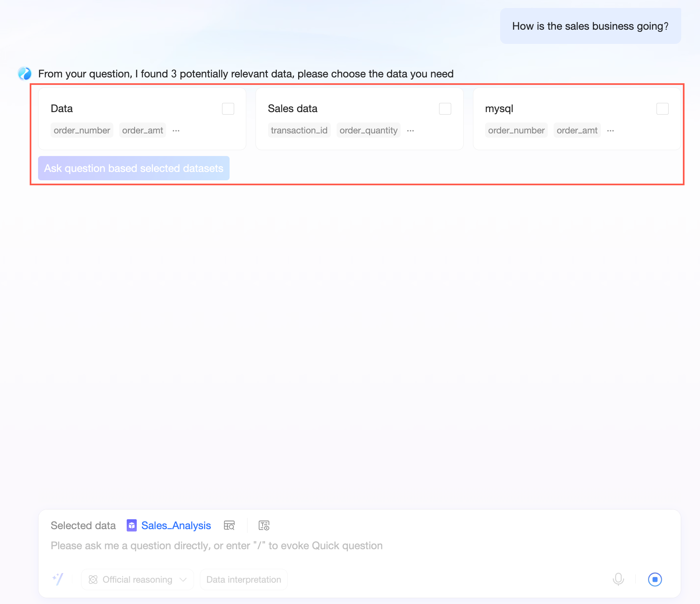Toggle the Data interpretation button
This screenshot has width=700, height=604.
click(243, 580)
